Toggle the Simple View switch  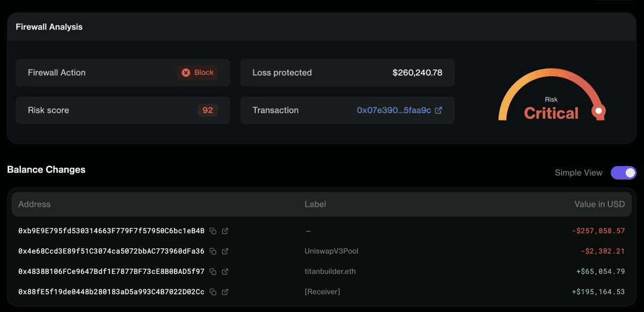click(623, 173)
